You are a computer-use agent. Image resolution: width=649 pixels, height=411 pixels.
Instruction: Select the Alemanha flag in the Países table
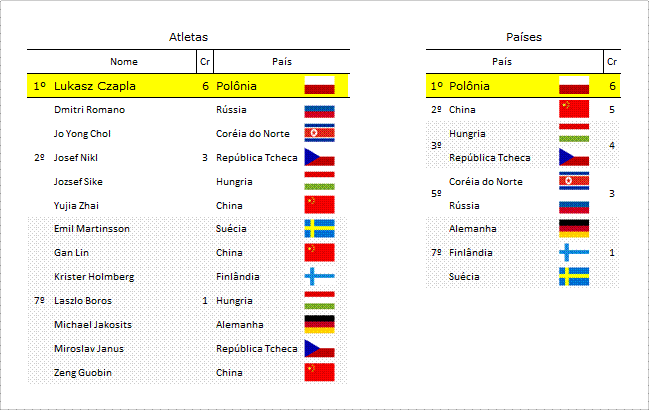574,228
